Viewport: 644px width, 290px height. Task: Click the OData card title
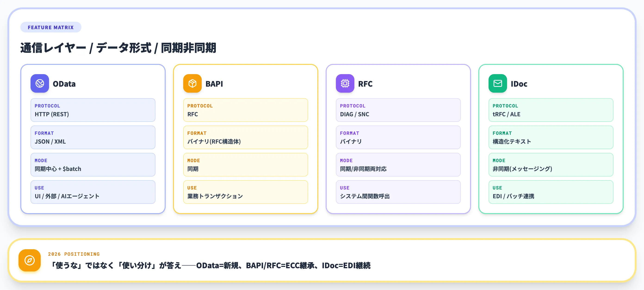coord(64,84)
